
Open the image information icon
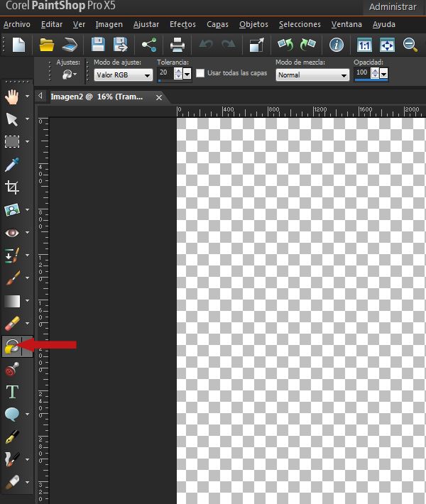click(x=337, y=45)
